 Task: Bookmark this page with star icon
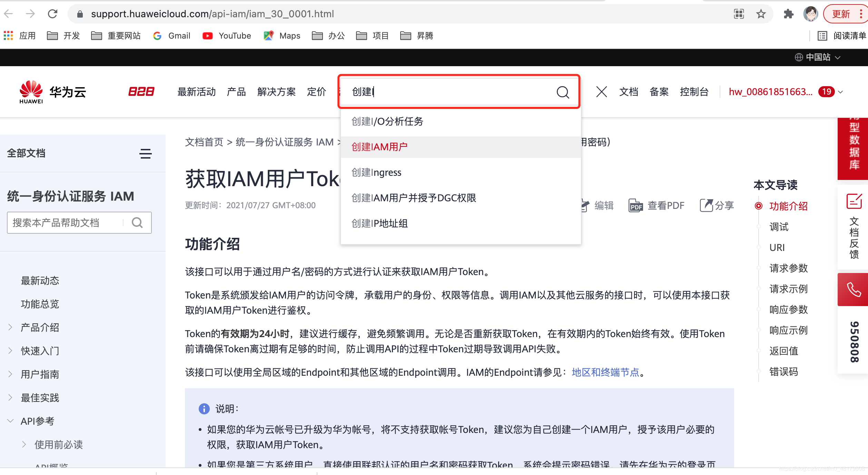(x=761, y=14)
